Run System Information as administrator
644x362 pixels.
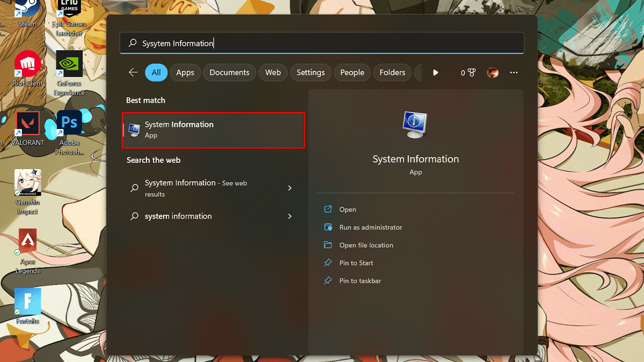[370, 227]
